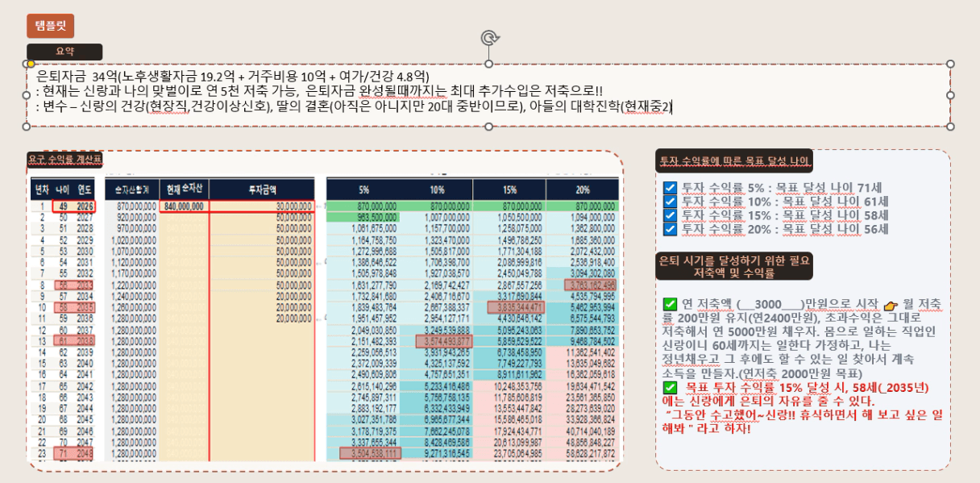Click the 2026 year cell in the first row

85,206
